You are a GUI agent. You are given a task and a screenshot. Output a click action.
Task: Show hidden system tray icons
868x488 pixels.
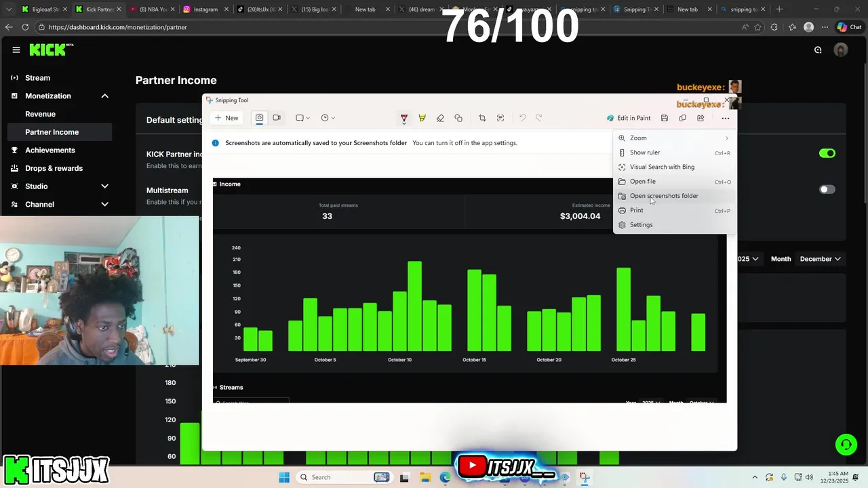[755, 477]
